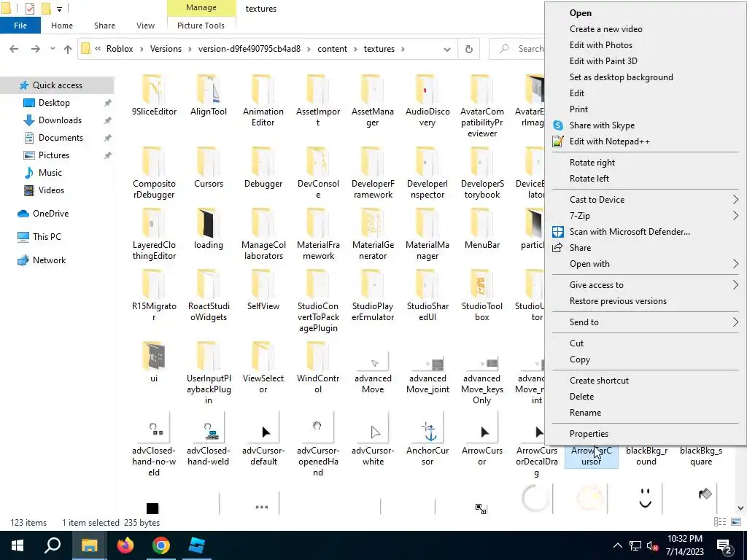The height and width of the screenshot is (560, 747).
Task: Click Roblox in the breadcrumb path
Action: (120, 49)
